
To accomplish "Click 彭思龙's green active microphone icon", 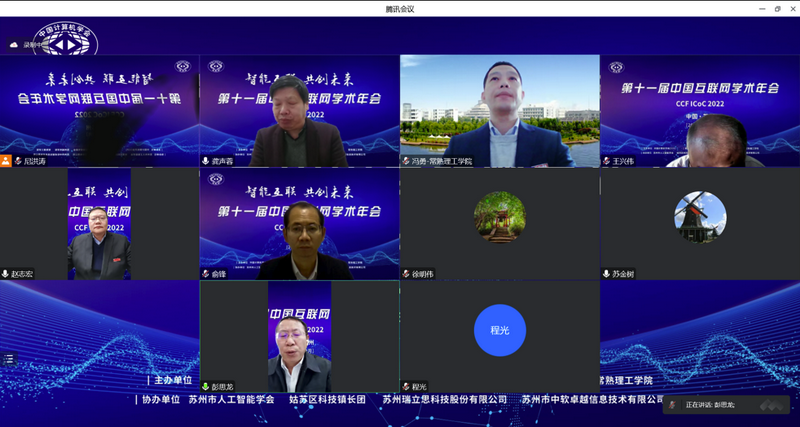I will tap(206, 387).
